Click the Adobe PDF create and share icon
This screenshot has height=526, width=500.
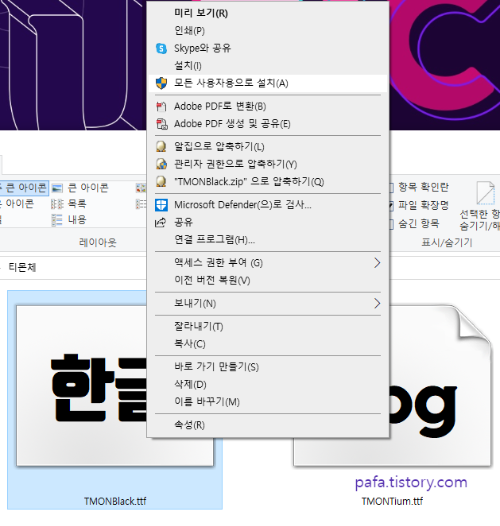162,124
